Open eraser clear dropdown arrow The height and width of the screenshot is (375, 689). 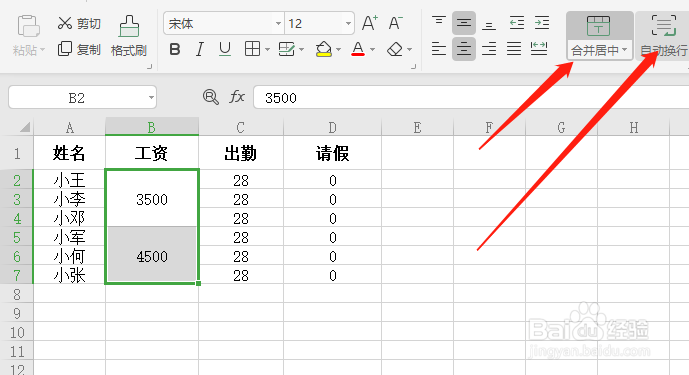(x=410, y=50)
